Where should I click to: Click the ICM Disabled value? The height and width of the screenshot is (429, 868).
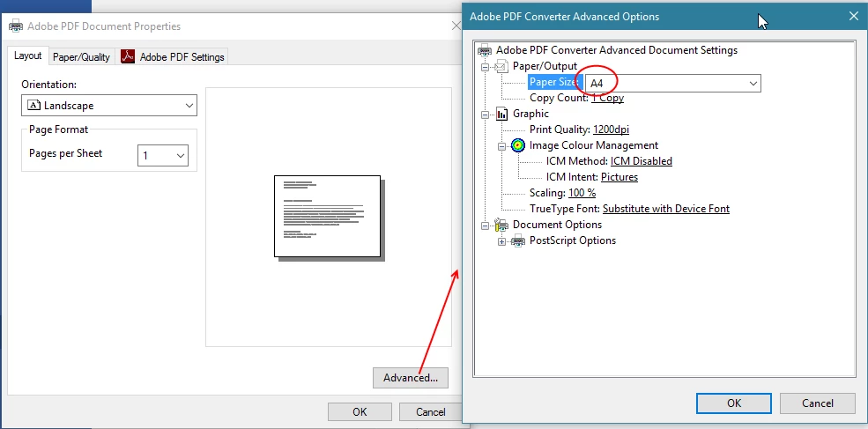coord(641,161)
